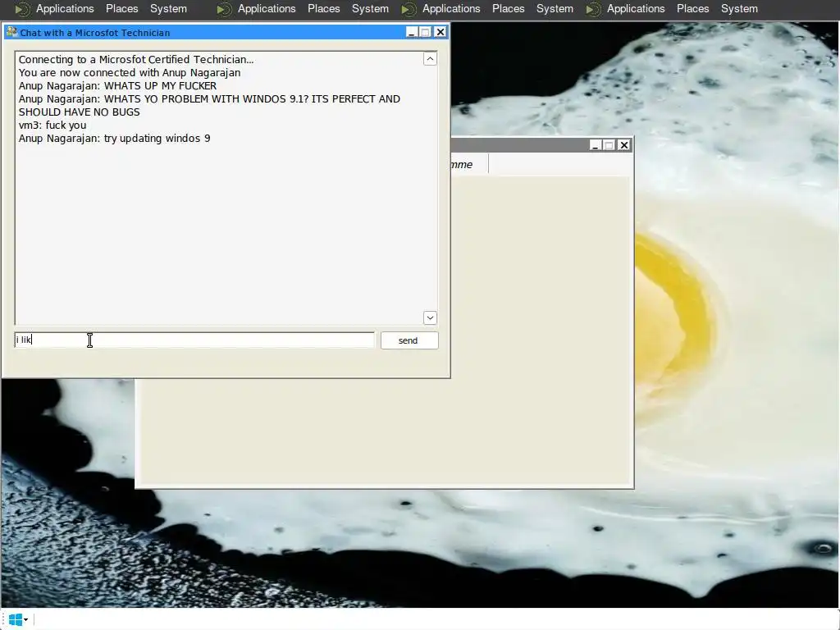Minimize the Chat with a Microsfot Technician window
This screenshot has height=630, width=840.
412,32
